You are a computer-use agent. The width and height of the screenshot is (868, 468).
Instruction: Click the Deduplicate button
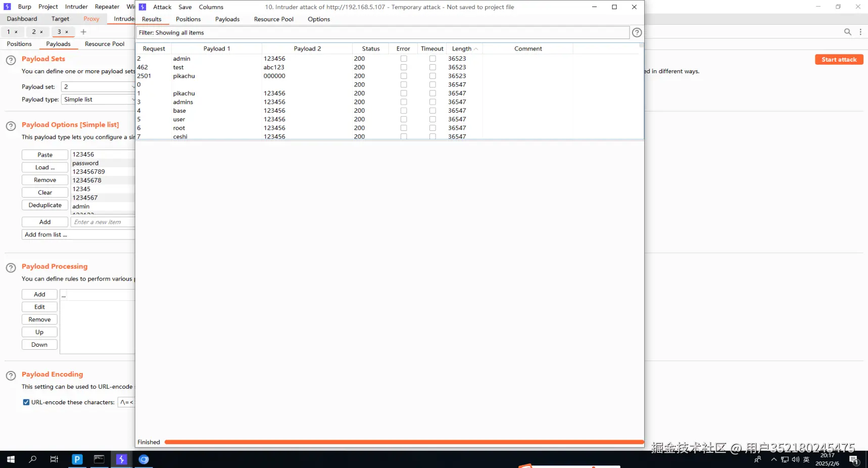click(45, 205)
